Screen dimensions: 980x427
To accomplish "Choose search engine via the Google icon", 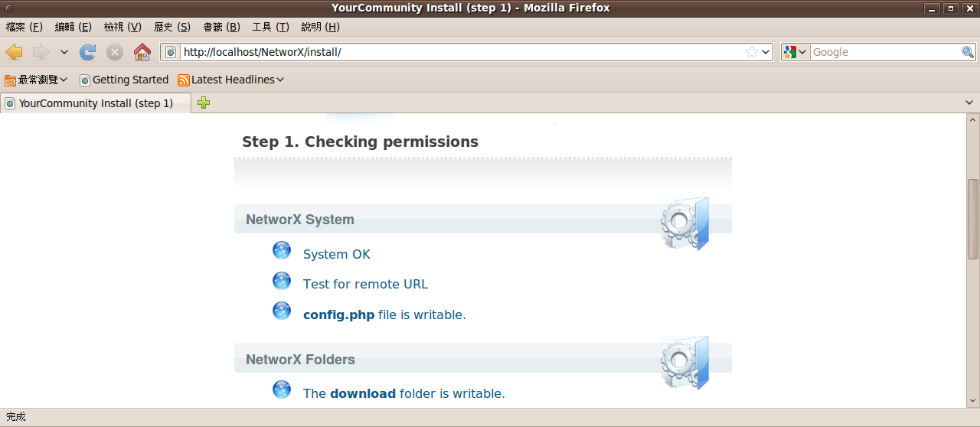I will point(795,52).
